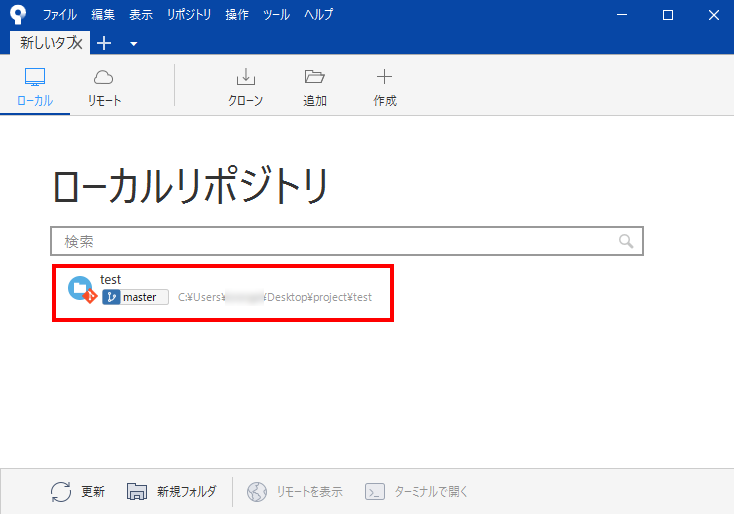Expand the tab list dropdown arrow
The image size is (734, 514).
133,44
